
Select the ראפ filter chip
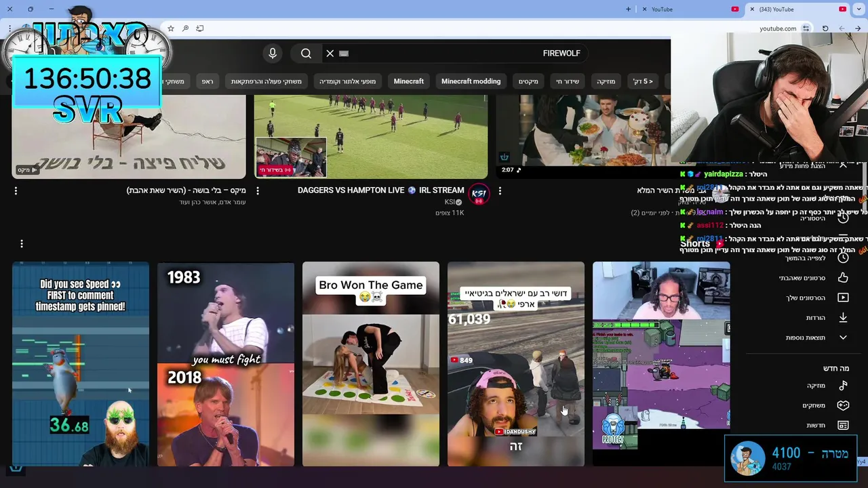[208, 81]
